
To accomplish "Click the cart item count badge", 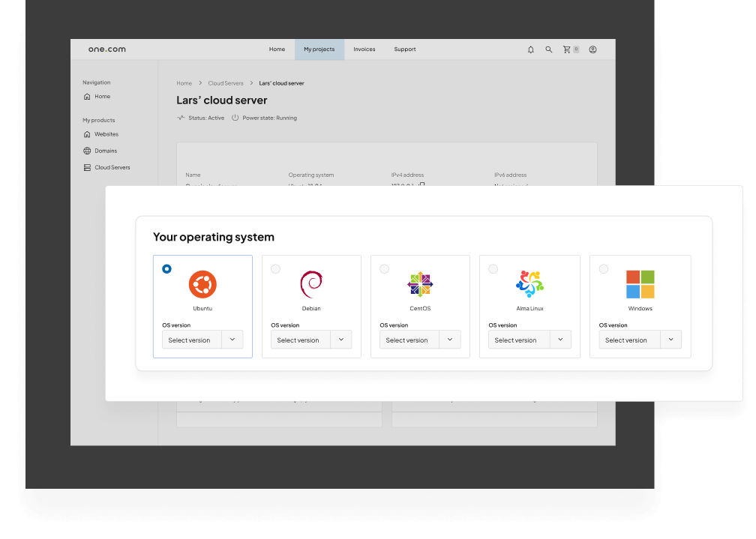I will coord(576,49).
